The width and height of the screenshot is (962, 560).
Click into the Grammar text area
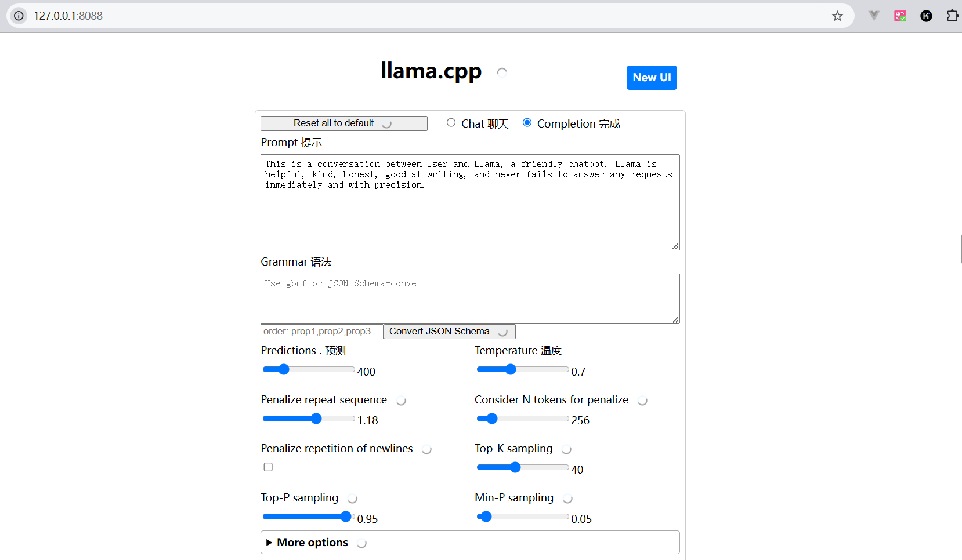click(x=470, y=299)
